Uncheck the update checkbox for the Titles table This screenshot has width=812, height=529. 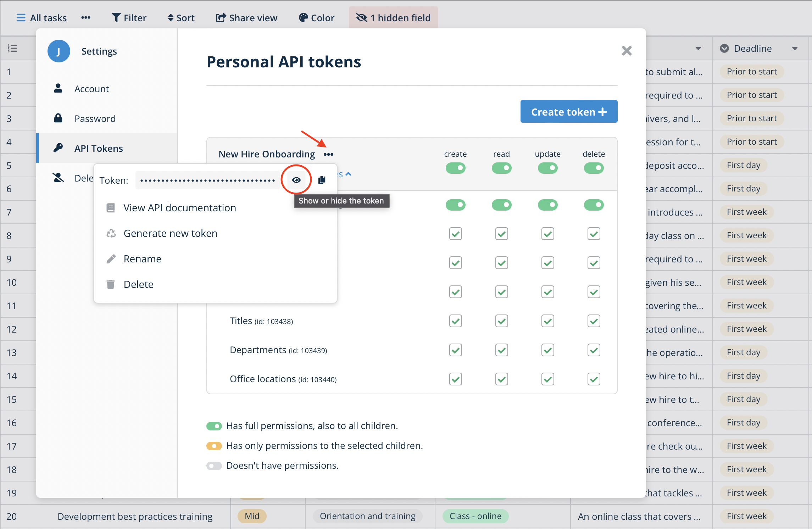coord(547,321)
